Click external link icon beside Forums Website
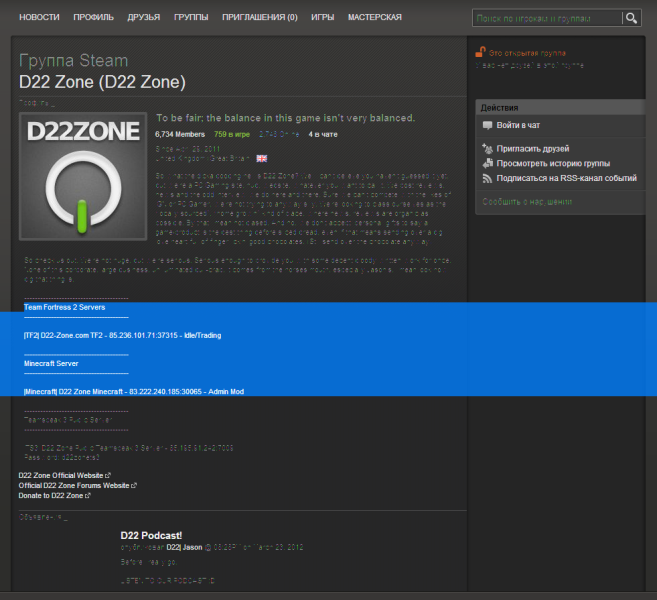657x600 pixels. coord(134,485)
